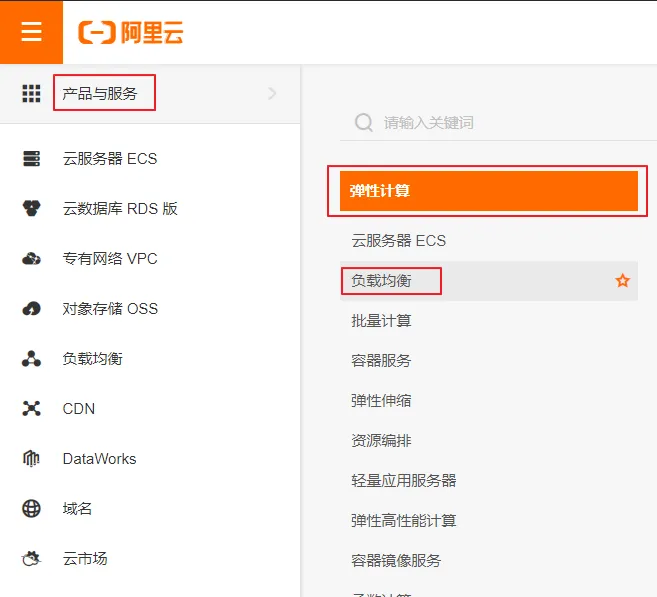Click the ECS server stack icon
Viewport: 657px width, 597px height.
tap(31, 158)
